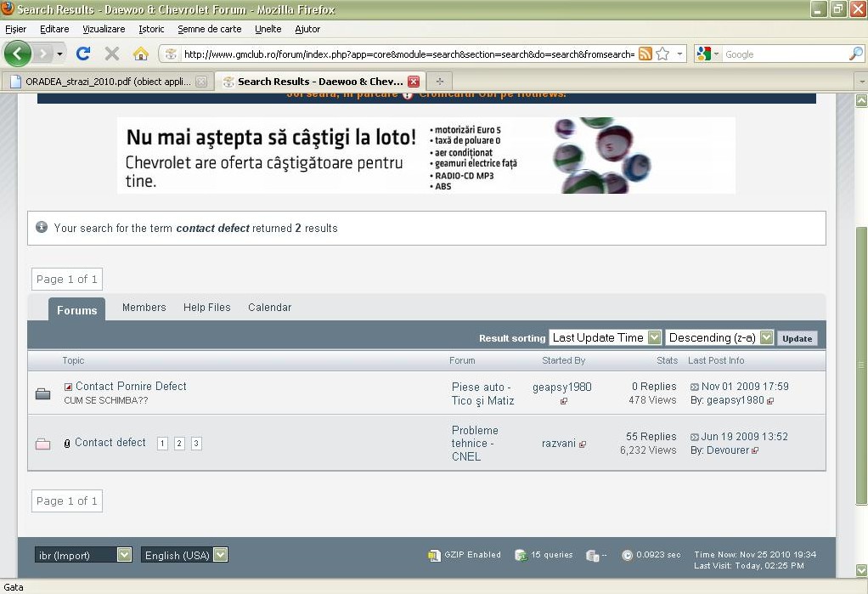Expand the address bar history dropdown
This screenshot has height=594, width=868.
679,54
